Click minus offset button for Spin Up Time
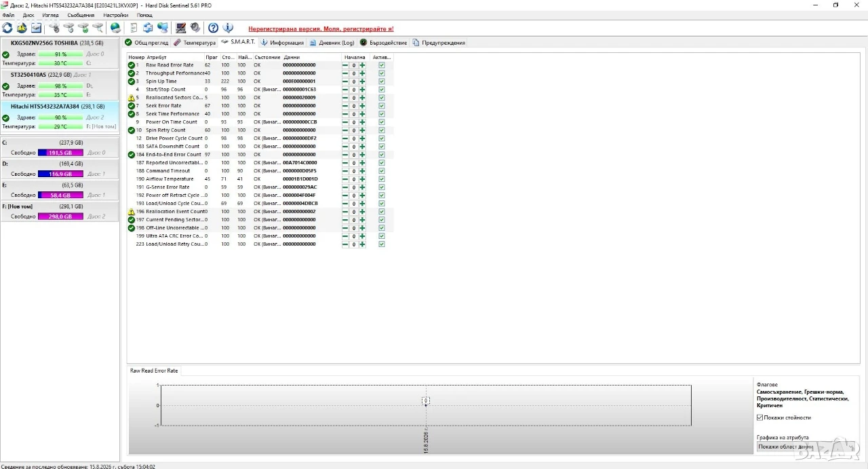 click(x=345, y=81)
